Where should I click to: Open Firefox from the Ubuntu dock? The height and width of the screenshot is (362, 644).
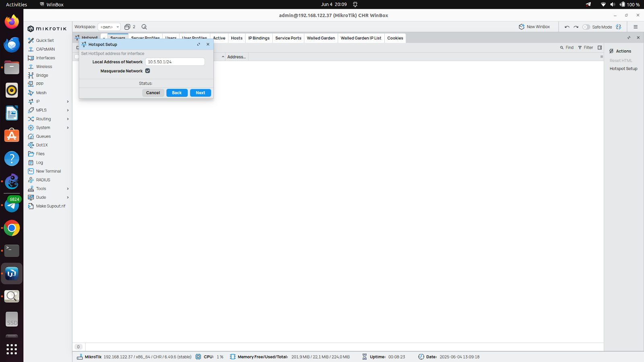(12, 22)
